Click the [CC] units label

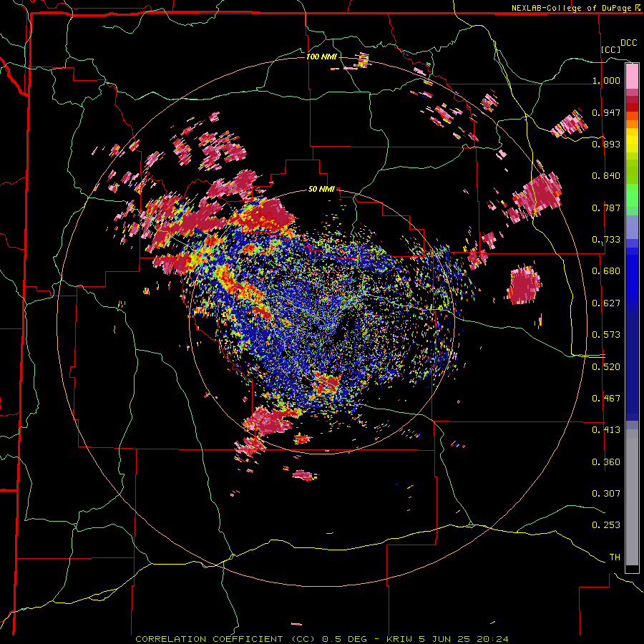pyautogui.click(x=611, y=49)
